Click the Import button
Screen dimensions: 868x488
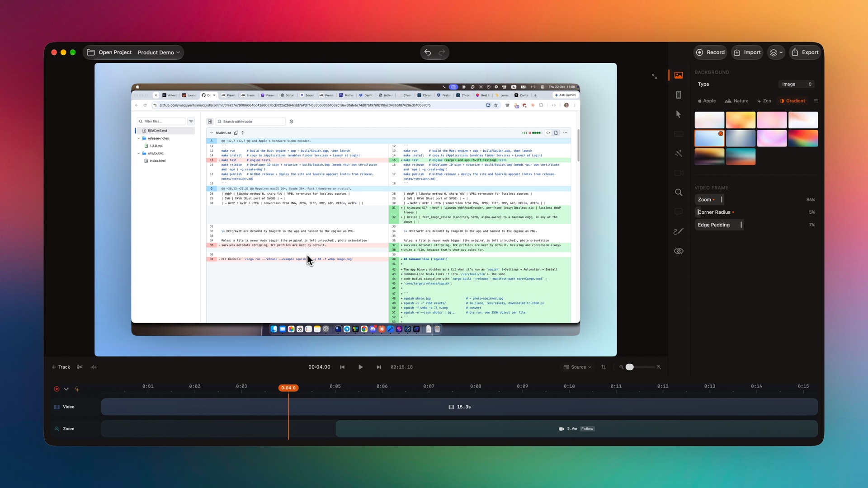click(x=747, y=52)
